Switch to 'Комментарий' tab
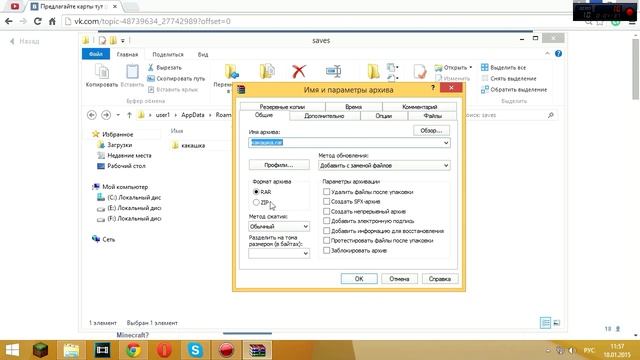The height and width of the screenshot is (360, 640). click(420, 107)
